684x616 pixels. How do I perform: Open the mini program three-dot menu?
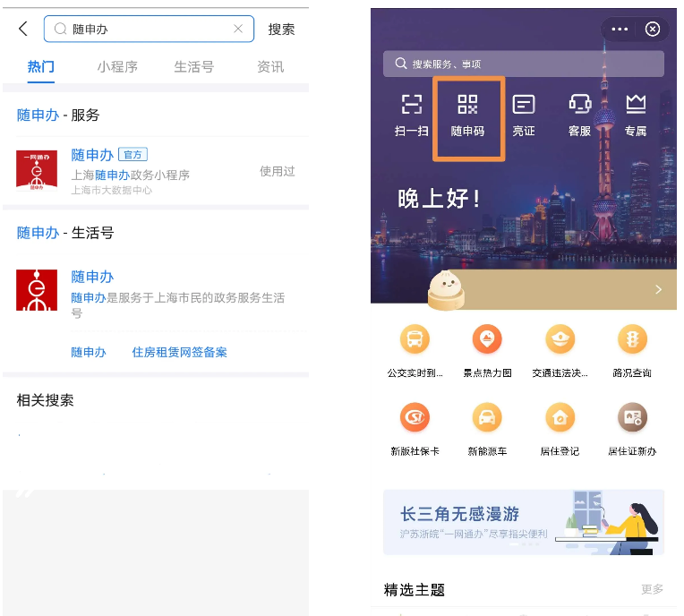click(620, 30)
